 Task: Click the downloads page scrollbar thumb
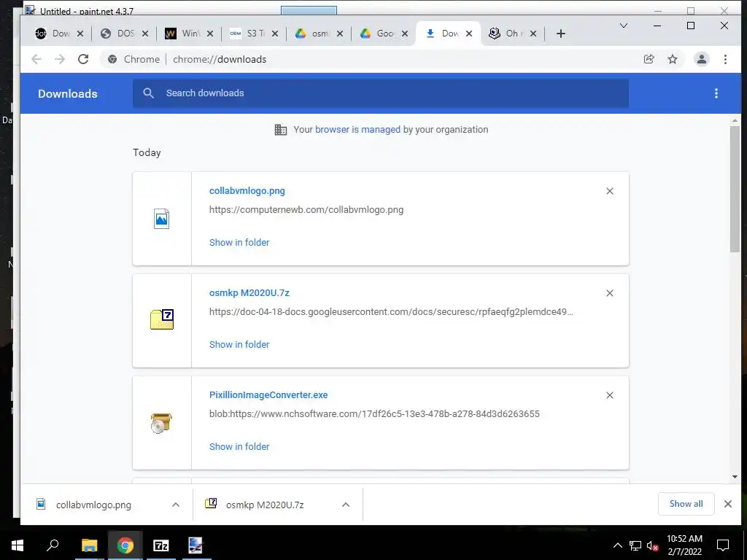click(735, 189)
